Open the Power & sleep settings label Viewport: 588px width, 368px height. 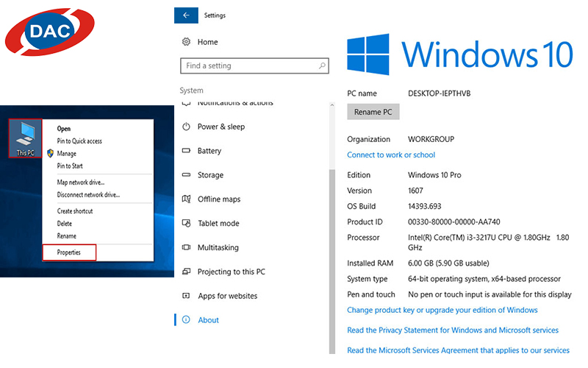pyautogui.click(x=221, y=127)
